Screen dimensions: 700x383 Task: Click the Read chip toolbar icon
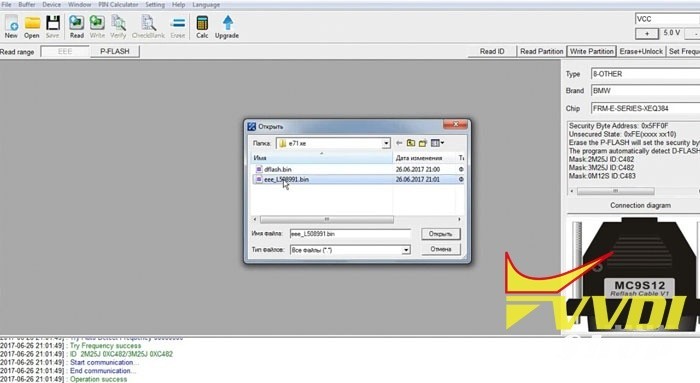click(x=76, y=26)
